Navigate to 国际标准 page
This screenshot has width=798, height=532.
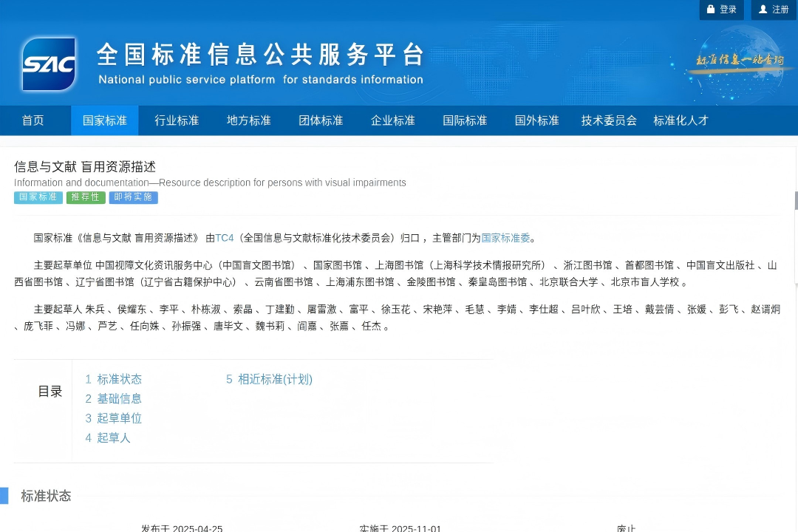[x=465, y=120]
